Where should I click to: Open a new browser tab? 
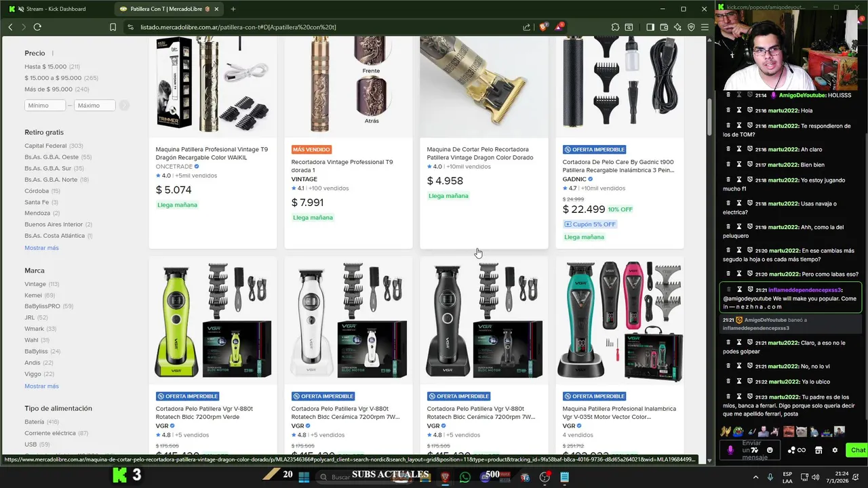pyautogui.click(x=233, y=9)
